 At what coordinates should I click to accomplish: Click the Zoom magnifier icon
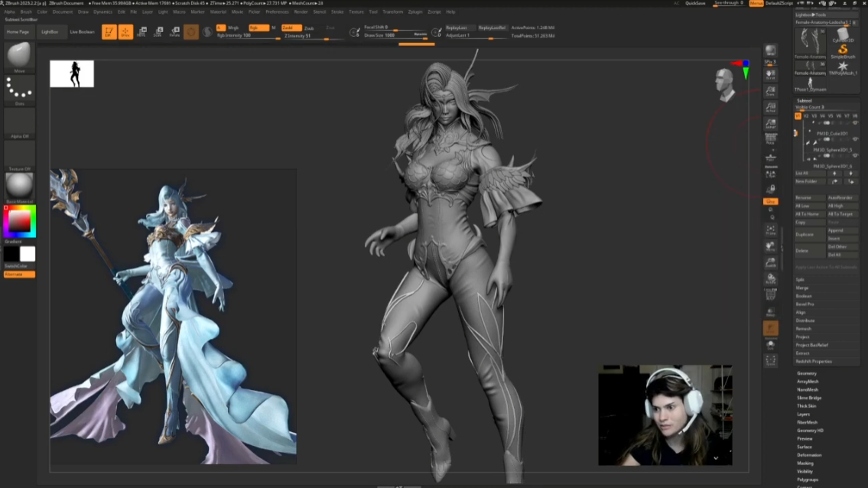pyautogui.click(x=771, y=91)
